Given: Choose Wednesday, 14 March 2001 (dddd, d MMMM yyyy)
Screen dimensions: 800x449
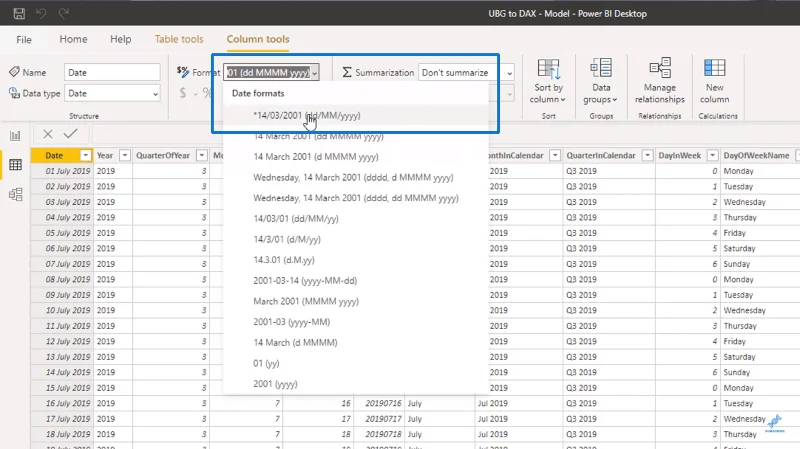Looking at the screenshot, I should point(356,178).
